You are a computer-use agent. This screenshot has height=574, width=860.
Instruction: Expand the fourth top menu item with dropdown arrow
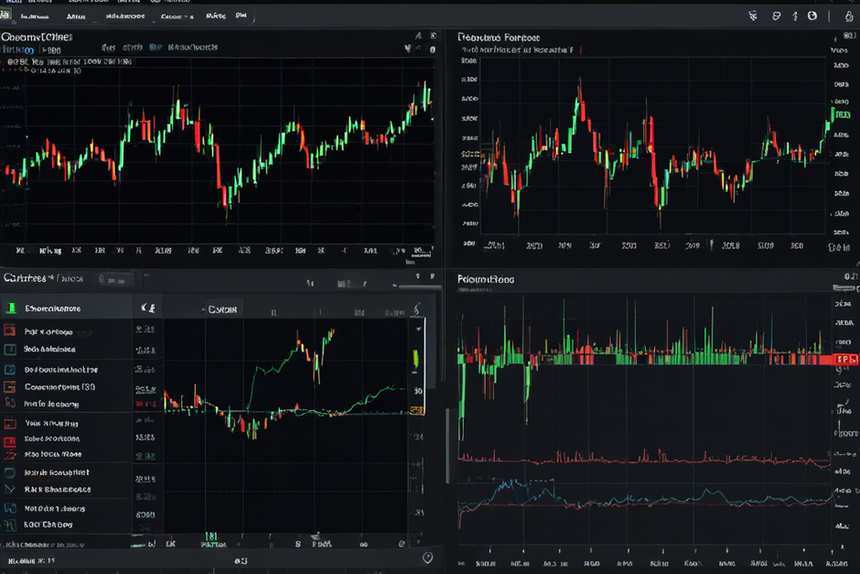[177, 16]
